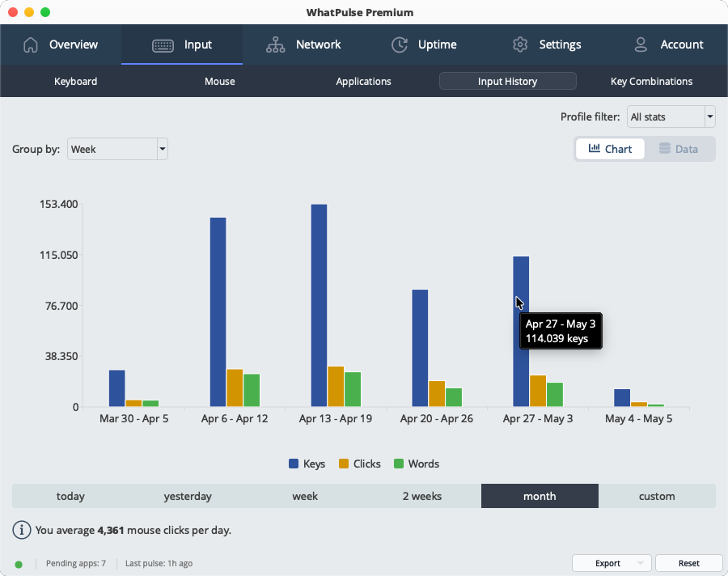Screen dimensions: 728x576
Task: Open the Applications sub-tab
Action: pyautogui.click(x=363, y=81)
